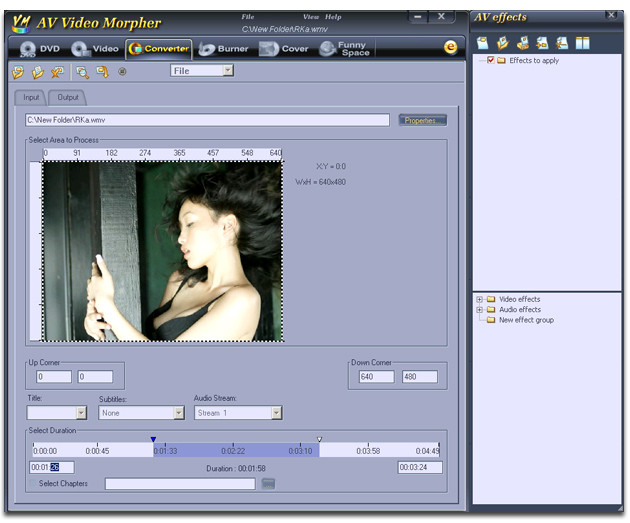Viewport: 630px width, 523px height.
Task: Click the first open-file toolbar icon
Action: 18,72
